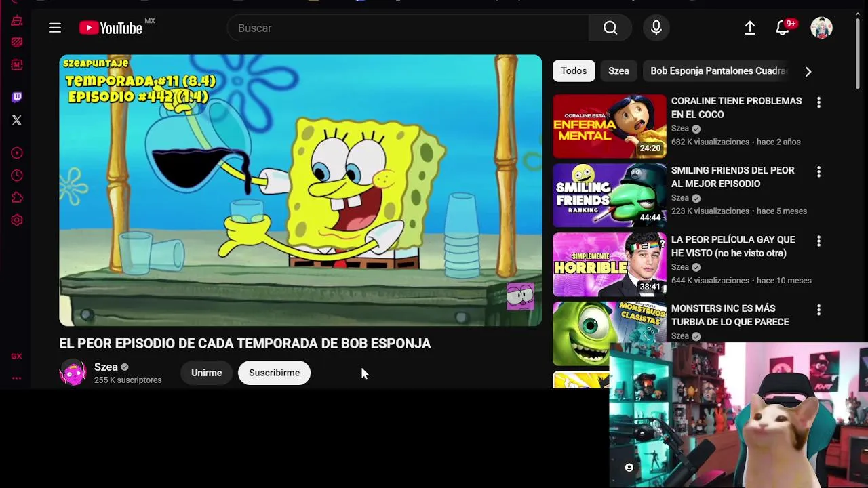Open the account avatar menu
Viewport: 868px width, 488px height.
tap(821, 28)
